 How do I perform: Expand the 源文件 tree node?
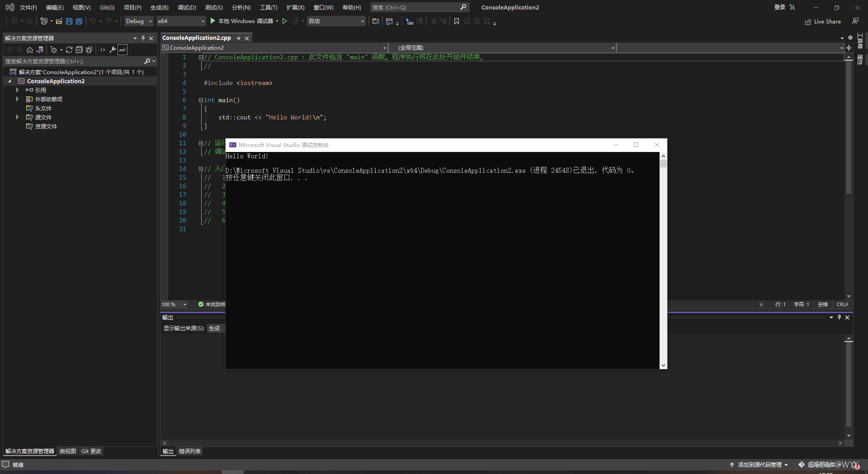17,117
